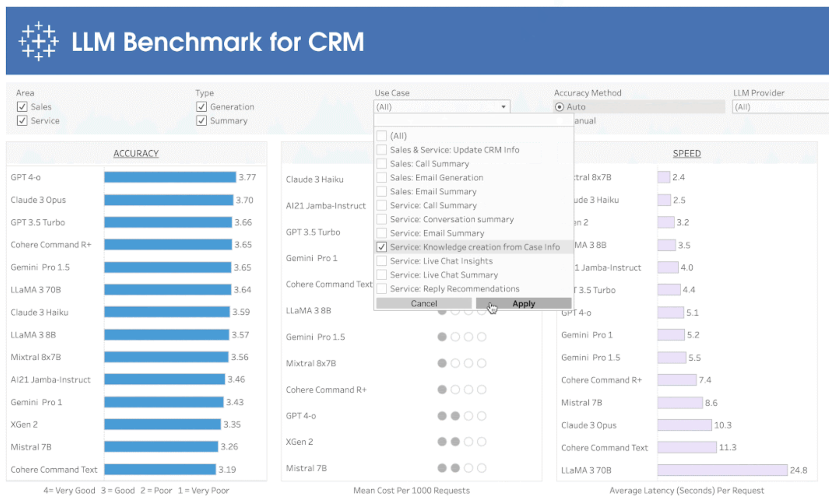The height and width of the screenshot is (504, 829).
Task: Select the Claude 3 Opus accuracy bar
Action: (169, 200)
